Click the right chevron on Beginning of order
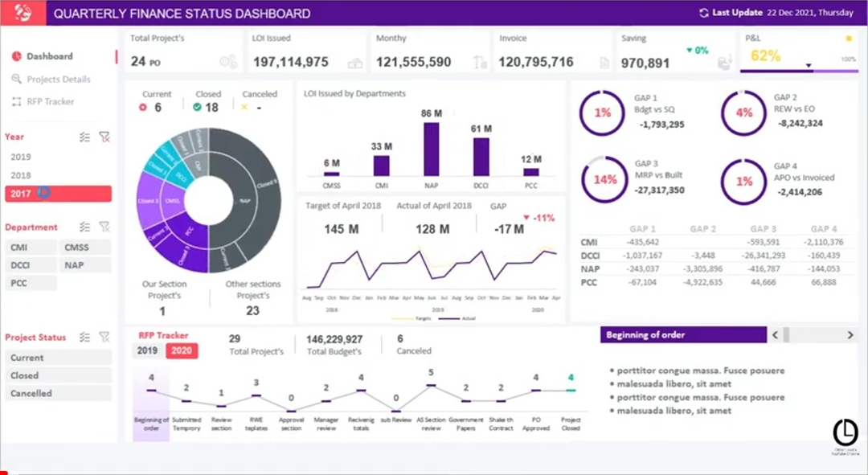Viewport: 868px width, 475px height. coord(850,334)
